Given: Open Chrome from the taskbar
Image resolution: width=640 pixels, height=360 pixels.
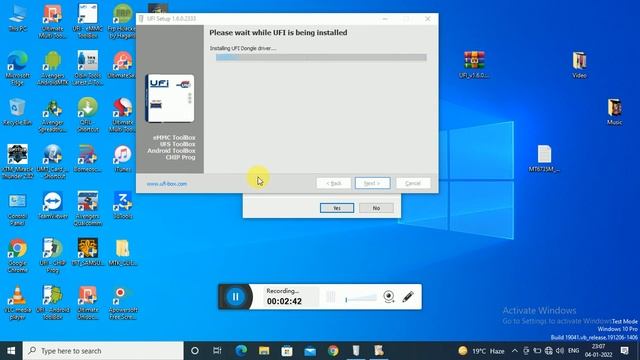Looking at the screenshot, I should click(x=333, y=351).
